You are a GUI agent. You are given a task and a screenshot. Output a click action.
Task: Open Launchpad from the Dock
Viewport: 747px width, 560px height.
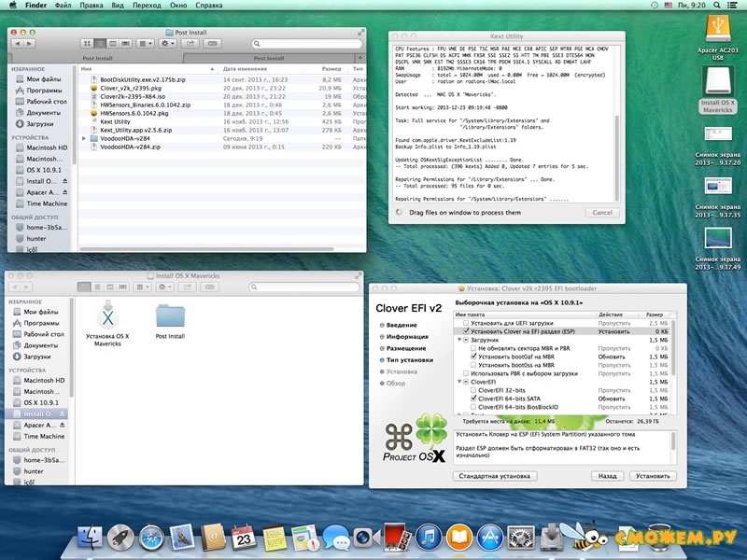click(x=120, y=539)
